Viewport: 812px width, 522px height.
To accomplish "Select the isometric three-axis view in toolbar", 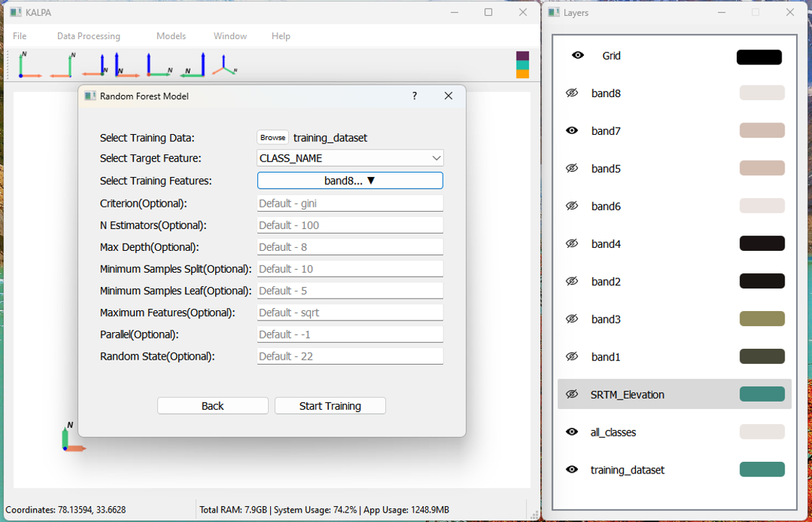I will [x=225, y=65].
